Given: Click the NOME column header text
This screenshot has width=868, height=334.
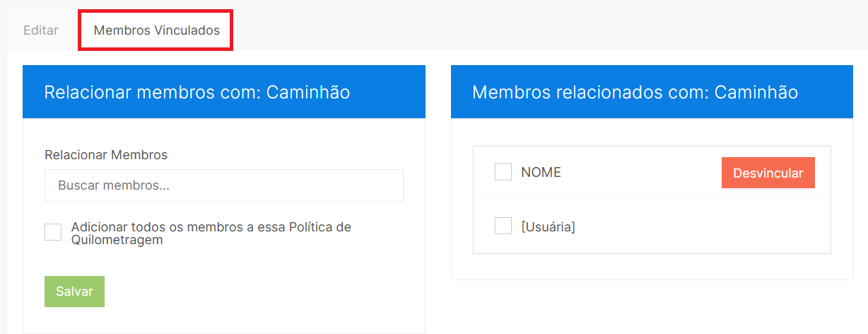Looking at the screenshot, I should pos(541,172).
